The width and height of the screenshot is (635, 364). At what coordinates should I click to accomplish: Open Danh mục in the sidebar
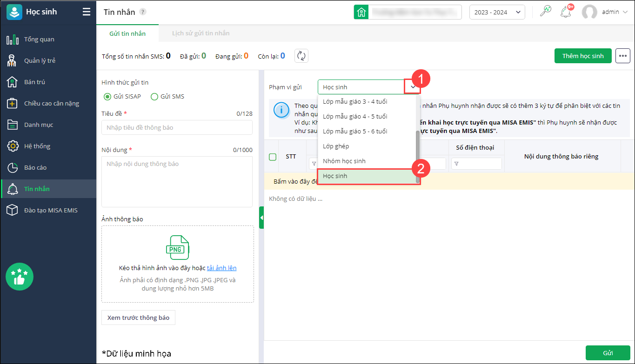48,125
